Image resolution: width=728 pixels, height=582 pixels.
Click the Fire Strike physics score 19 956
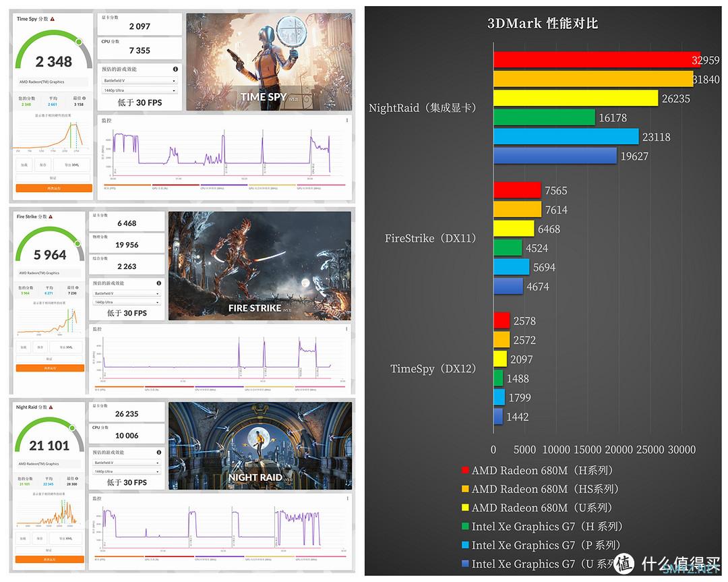[x=127, y=243]
